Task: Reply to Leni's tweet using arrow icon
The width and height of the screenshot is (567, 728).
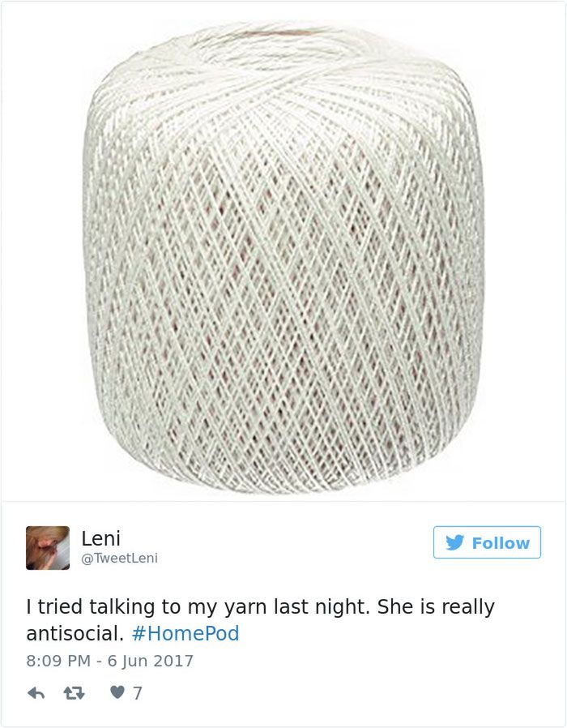Action: (x=36, y=693)
